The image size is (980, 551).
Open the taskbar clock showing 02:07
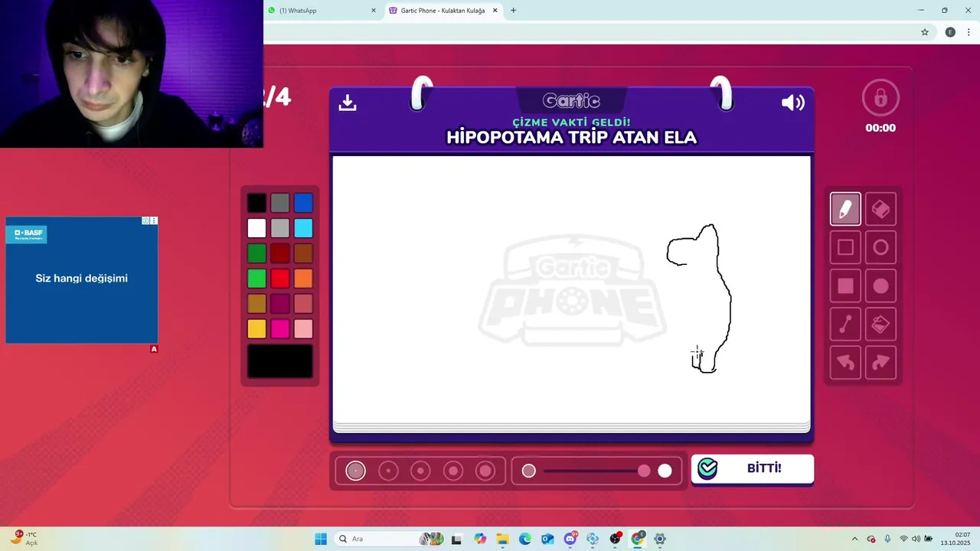point(955,539)
